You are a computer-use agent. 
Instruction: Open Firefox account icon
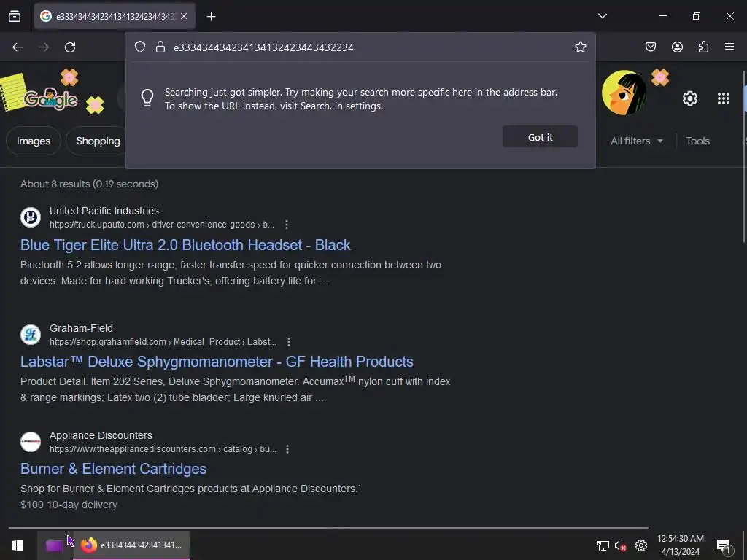point(677,47)
